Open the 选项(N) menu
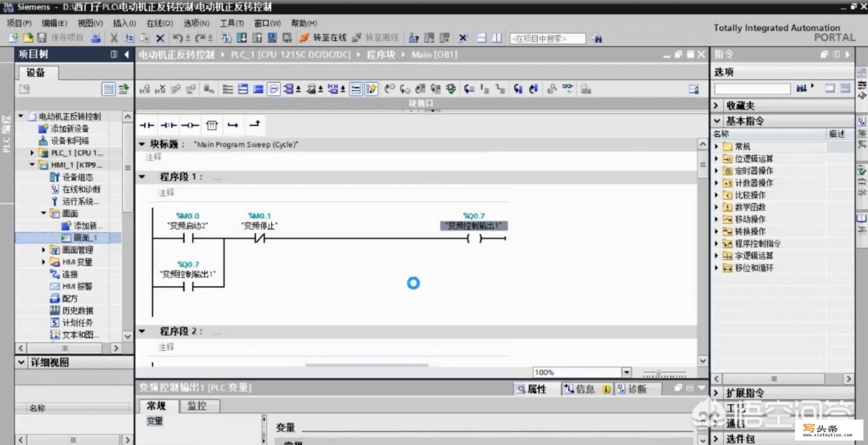This screenshot has height=445, width=868. (196, 23)
